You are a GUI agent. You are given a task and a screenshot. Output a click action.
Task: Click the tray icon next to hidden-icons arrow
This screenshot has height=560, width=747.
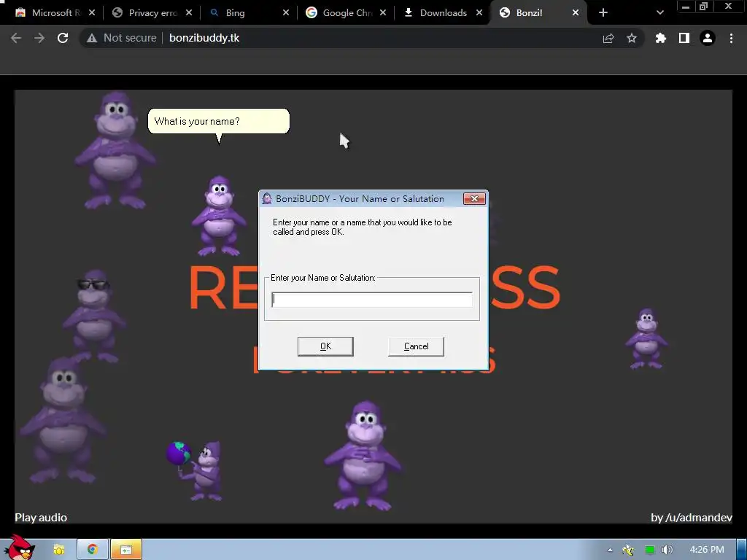click(628, 550)
